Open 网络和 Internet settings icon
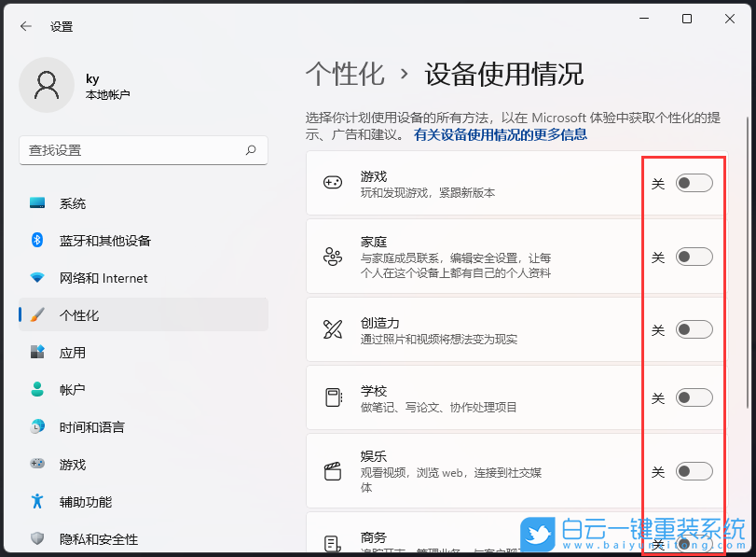This screenshot has width=756, height=557. 37,277
